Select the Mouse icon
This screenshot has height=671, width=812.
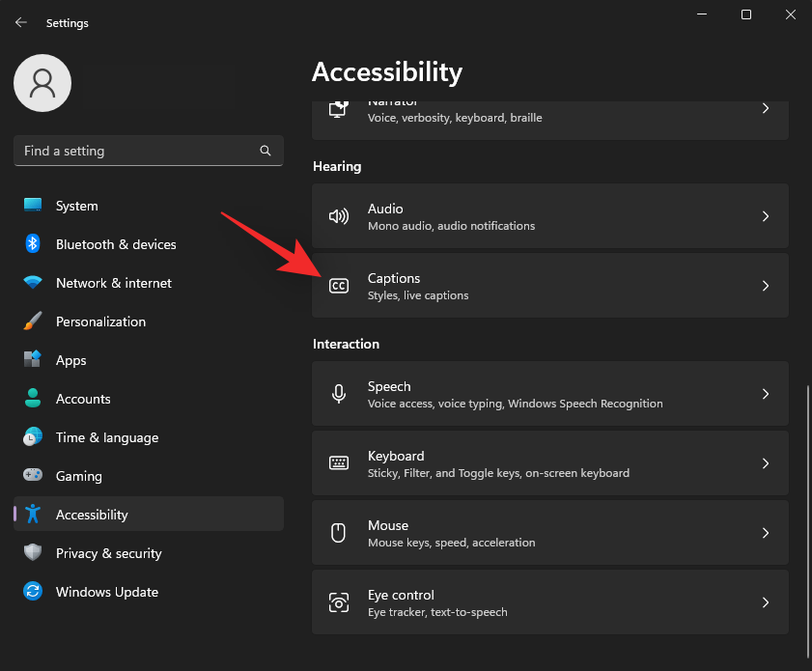click(x=338, y=532)
